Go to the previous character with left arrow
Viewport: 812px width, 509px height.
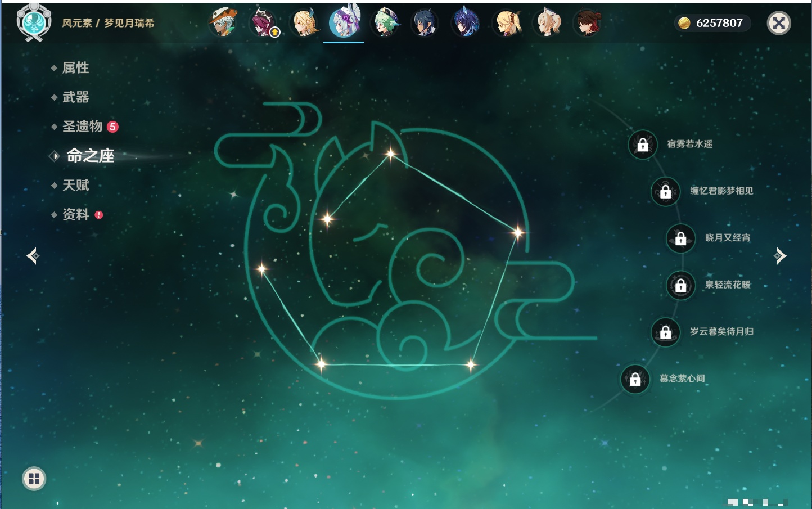click(33, 256)
